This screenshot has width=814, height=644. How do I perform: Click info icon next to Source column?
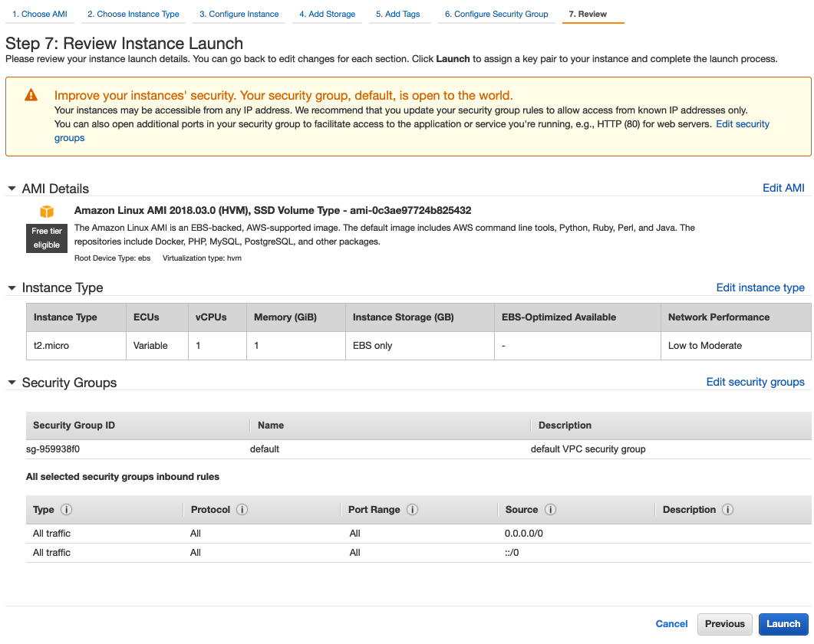550,510
